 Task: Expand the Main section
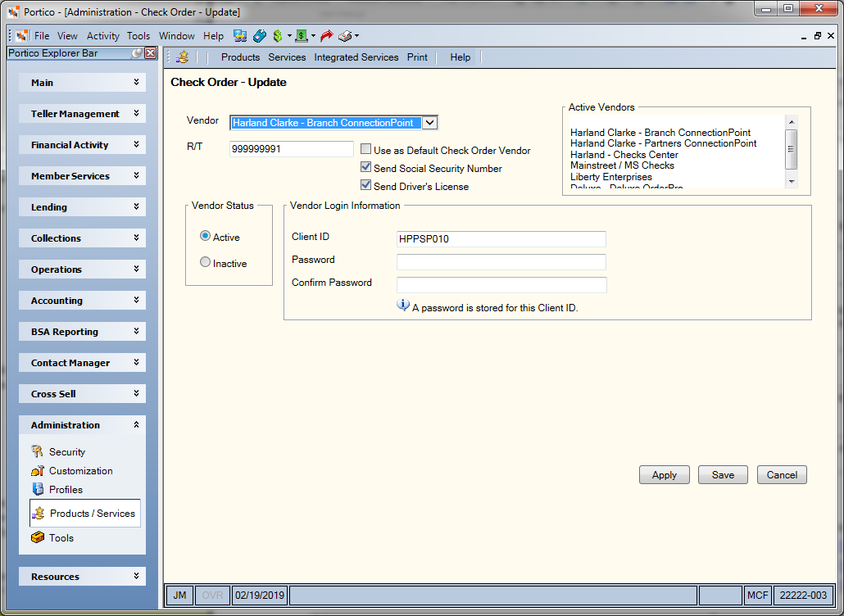(x=83, y=82)
